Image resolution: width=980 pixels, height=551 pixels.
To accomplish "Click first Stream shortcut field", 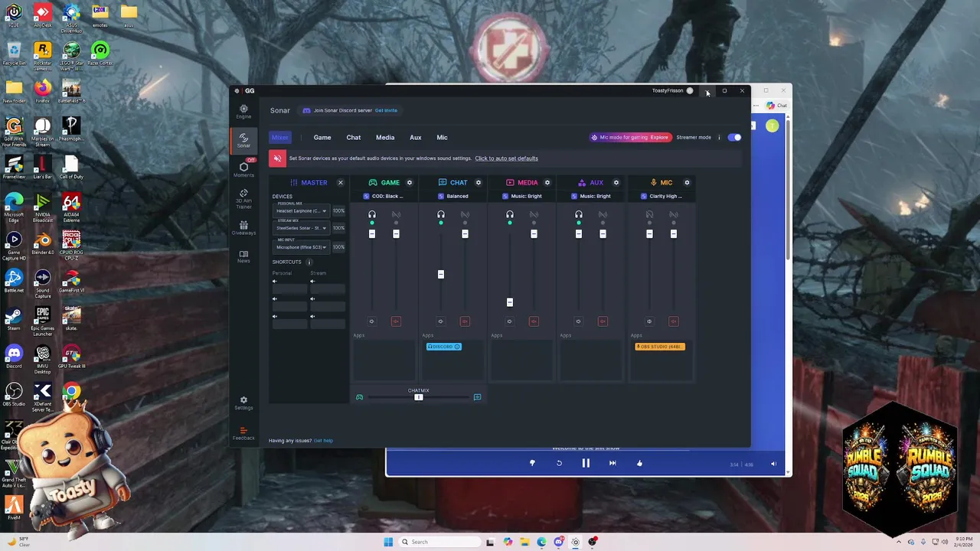I will [x=328, y=289].
